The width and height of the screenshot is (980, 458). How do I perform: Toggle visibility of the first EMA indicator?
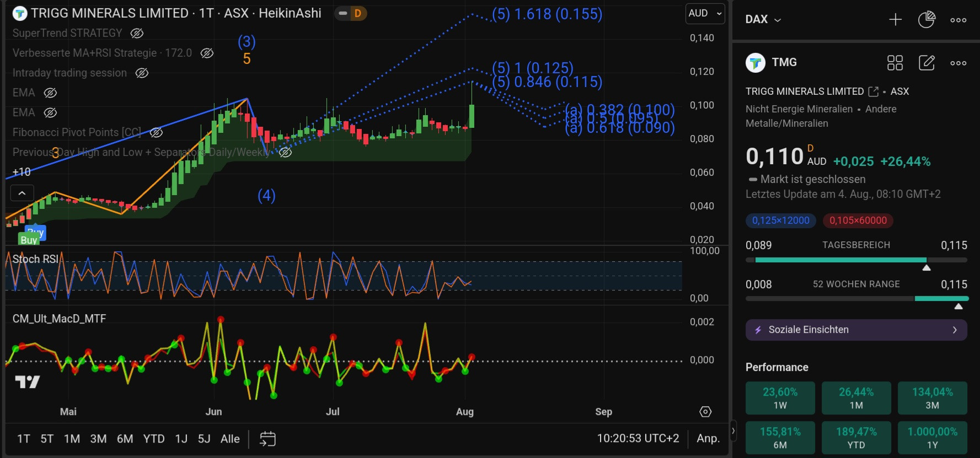click(50, 93)
